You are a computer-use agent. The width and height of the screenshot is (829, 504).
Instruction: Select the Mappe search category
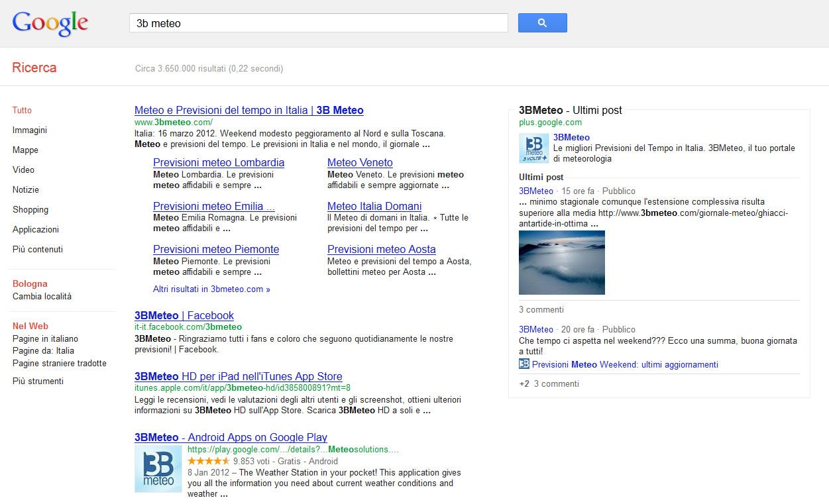click(x=25, y=150)
